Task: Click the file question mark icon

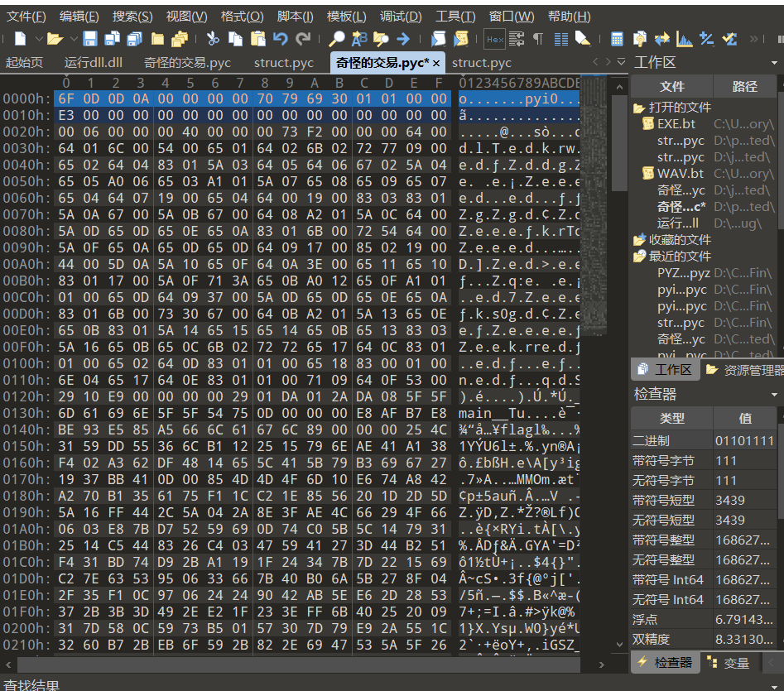Action: point(639,38)
